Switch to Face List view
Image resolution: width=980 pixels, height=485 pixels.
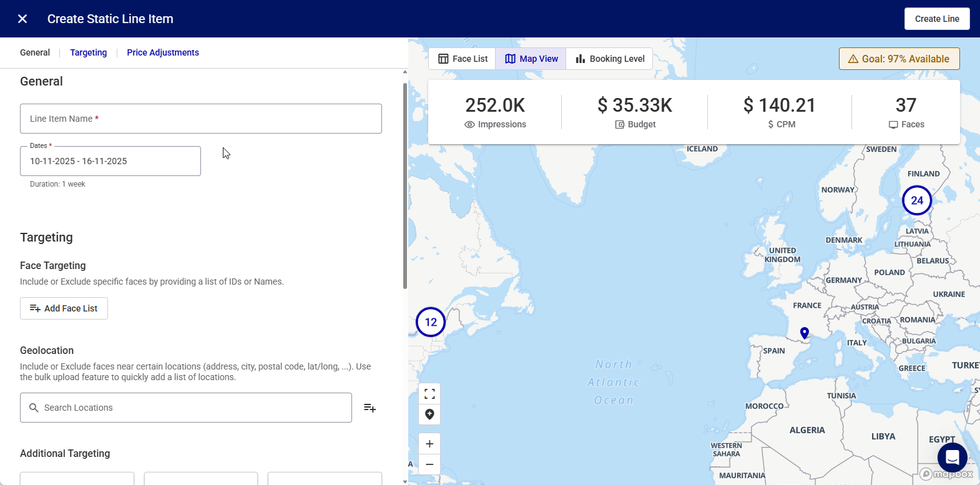(463, 59)
